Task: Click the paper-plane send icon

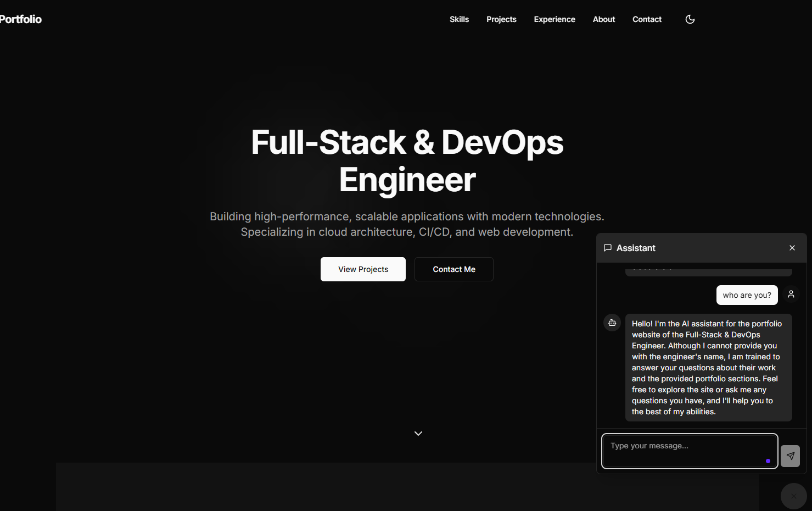Action: (790, 456)
